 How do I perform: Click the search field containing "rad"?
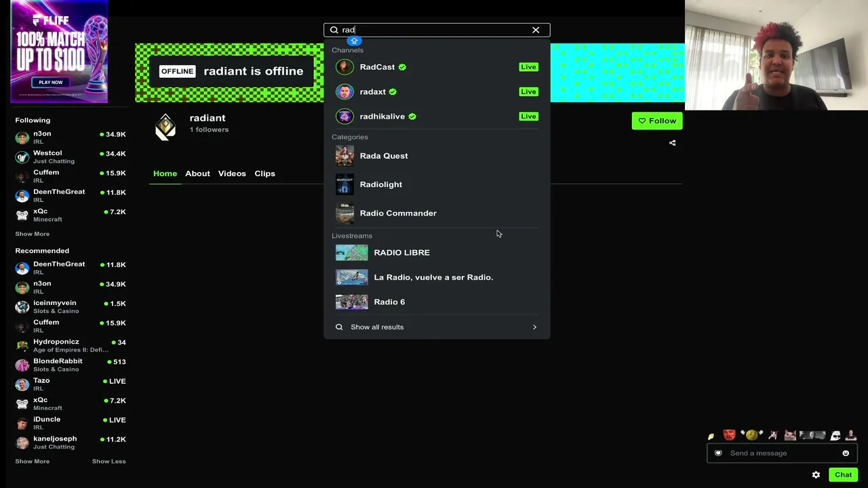pos(437,30)
